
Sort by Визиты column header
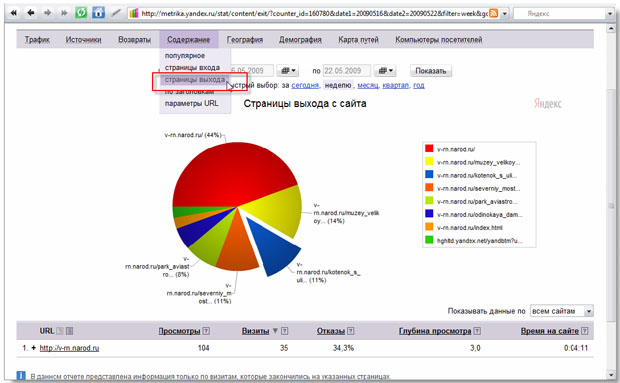pyautogui.click(x=255, y=331)
